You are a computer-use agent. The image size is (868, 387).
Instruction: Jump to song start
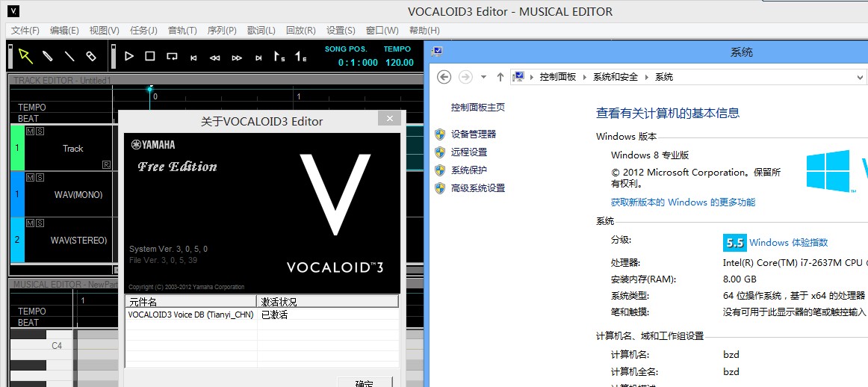click(x=193, y=58)
